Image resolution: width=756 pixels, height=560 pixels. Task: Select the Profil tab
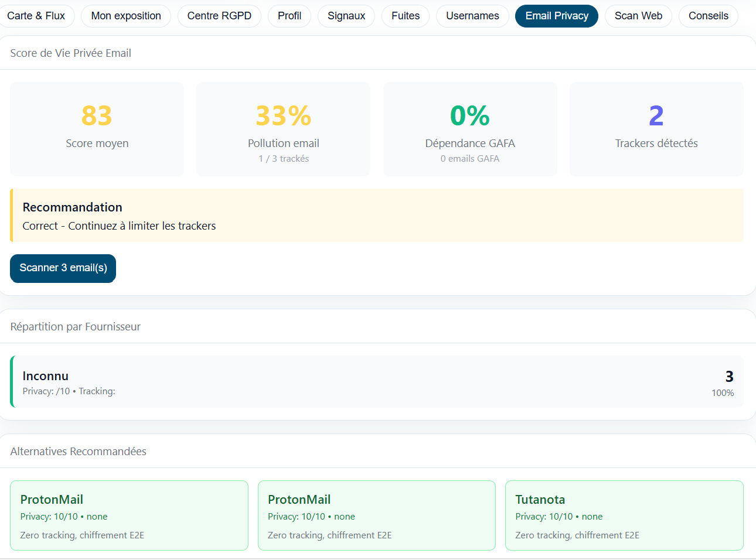(x=290, y=16)
